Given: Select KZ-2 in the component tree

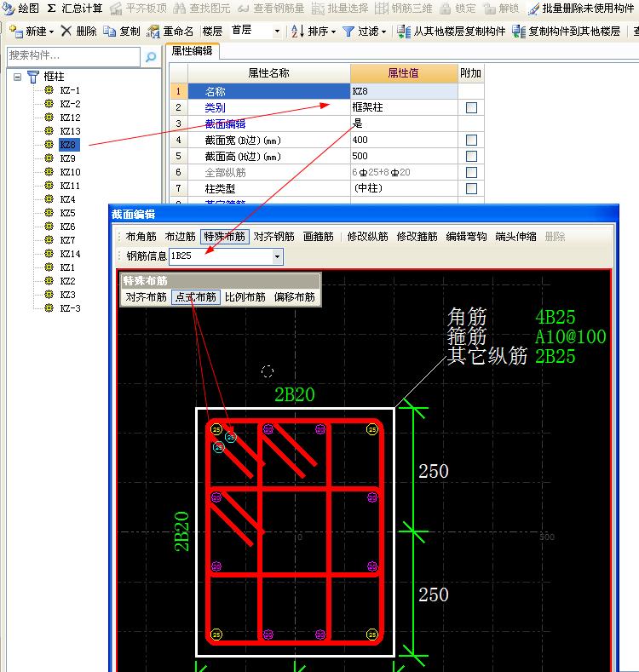Looking at the screenshot, I should [70, 104].
